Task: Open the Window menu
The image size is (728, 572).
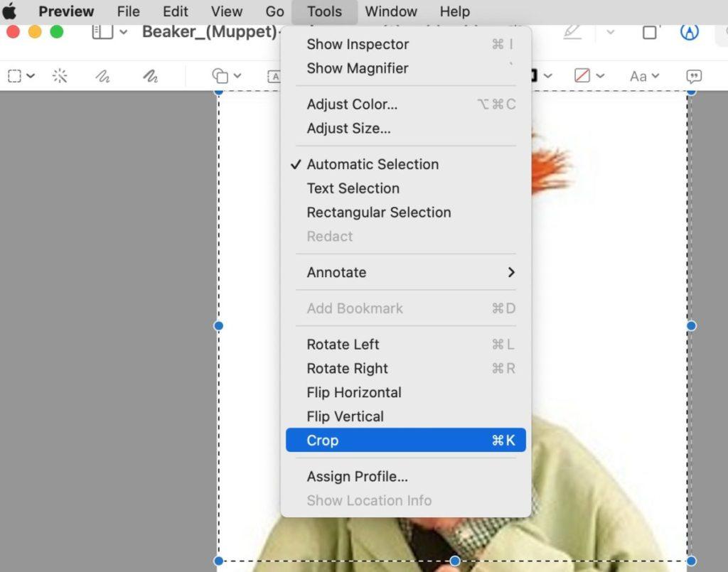Action: 390,11
